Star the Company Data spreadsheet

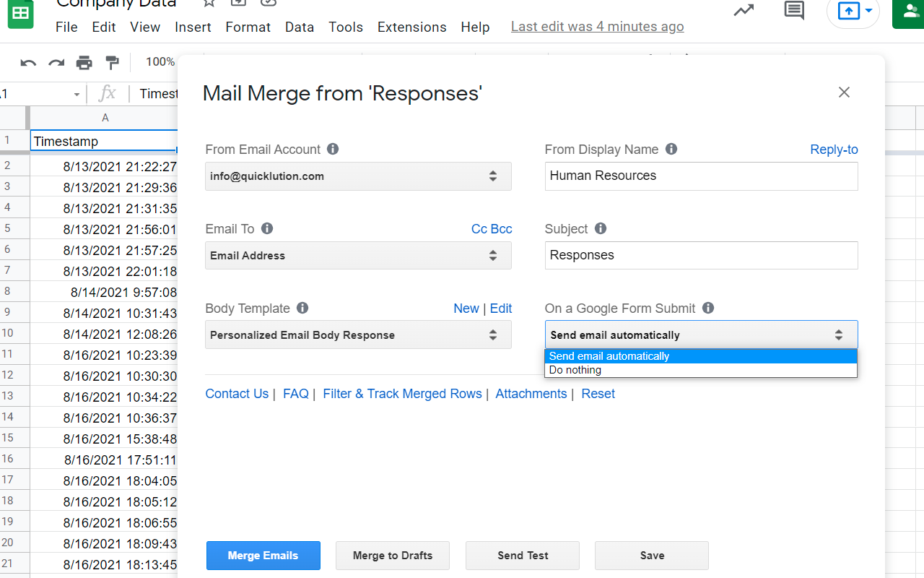pos(209,4)
